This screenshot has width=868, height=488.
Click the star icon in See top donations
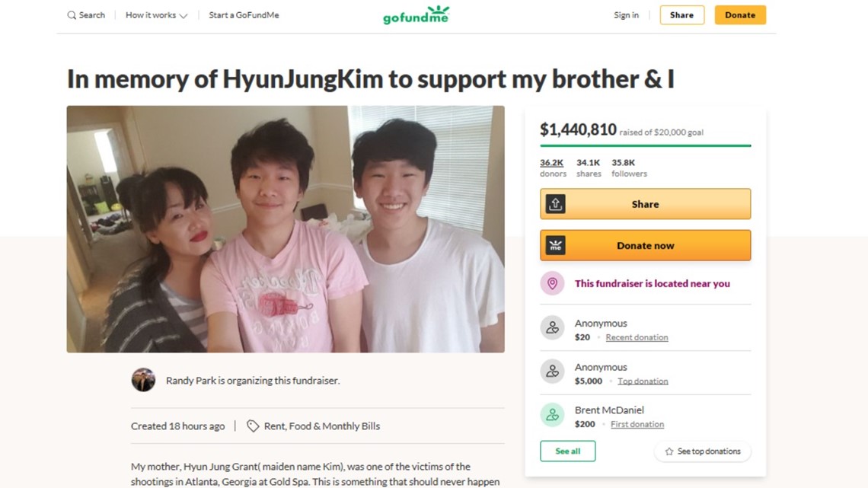669,451
